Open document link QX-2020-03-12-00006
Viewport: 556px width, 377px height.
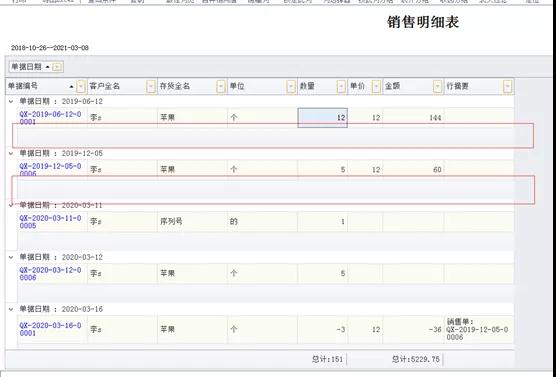(50, 273)
